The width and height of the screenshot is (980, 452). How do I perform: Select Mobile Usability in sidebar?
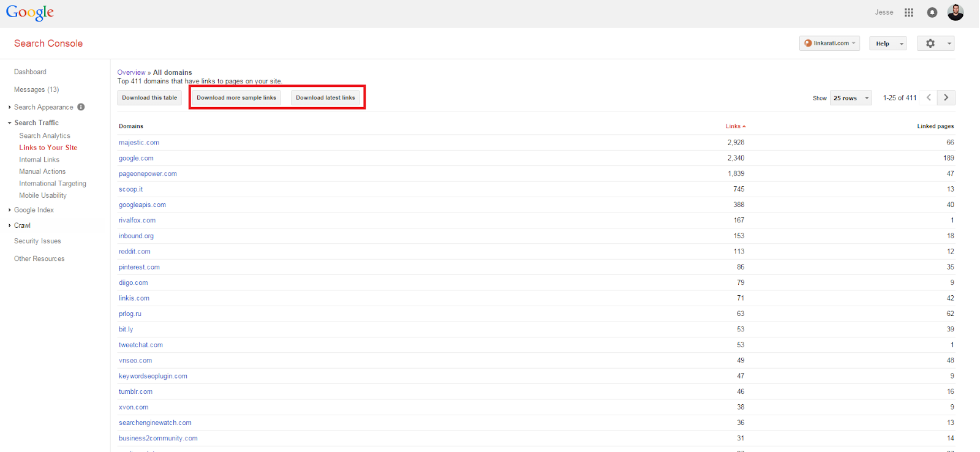[43, 195]
